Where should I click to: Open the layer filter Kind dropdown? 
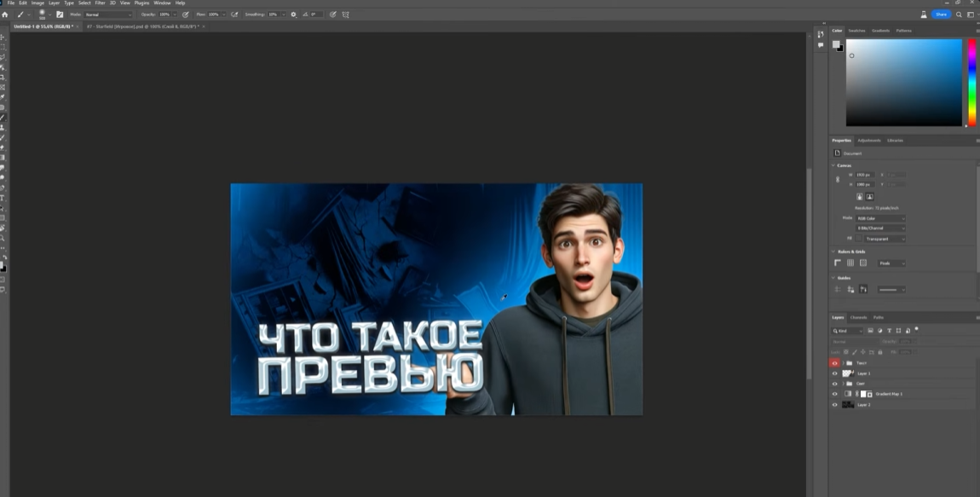[847, 331]
